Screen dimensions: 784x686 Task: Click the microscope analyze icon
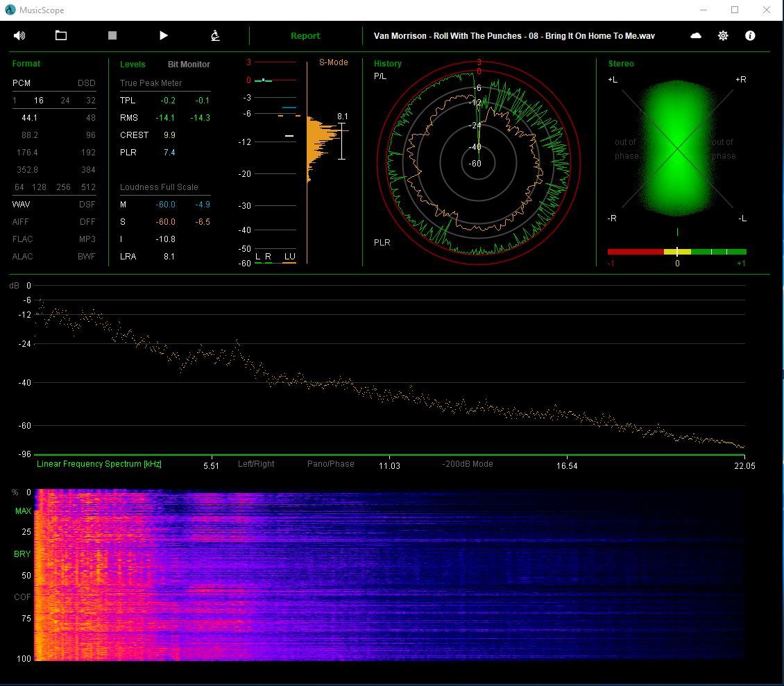click(x=215, y=35)
